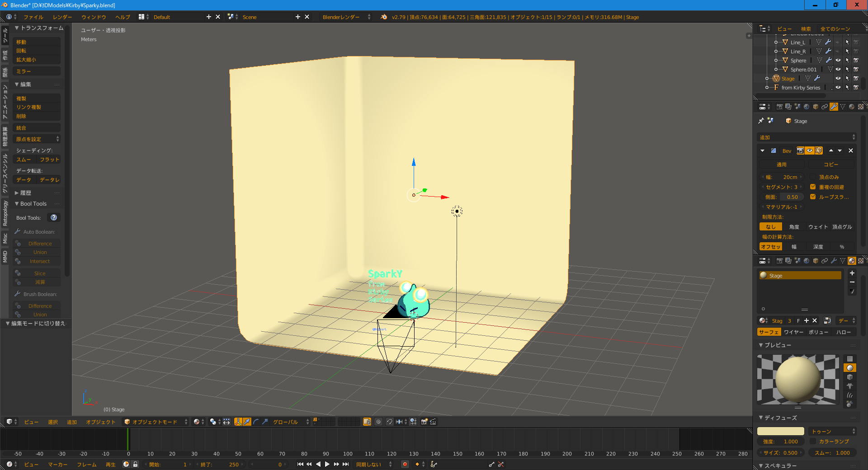Click the red auto-keyframe record button

405,464
